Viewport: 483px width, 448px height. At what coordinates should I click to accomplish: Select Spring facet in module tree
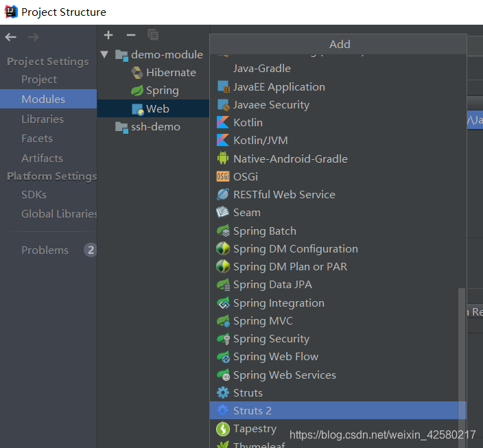point(163,91)
